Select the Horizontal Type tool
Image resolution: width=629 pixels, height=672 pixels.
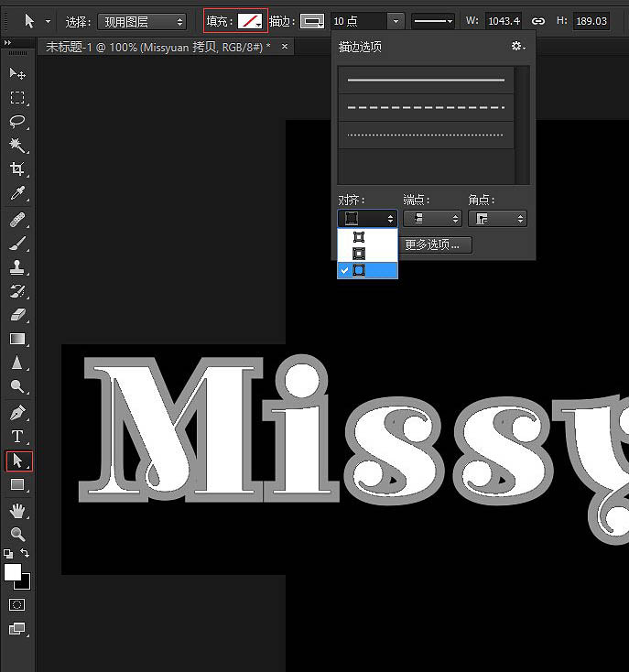(x=17, y=437)
